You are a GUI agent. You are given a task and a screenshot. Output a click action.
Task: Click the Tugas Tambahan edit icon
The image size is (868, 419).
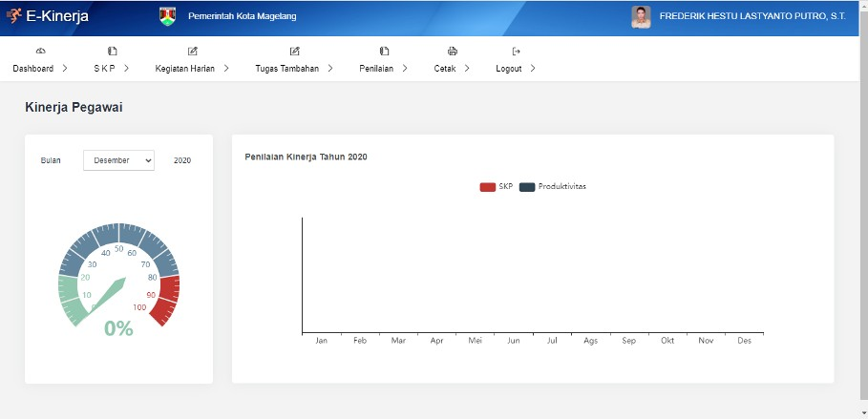point(294,51)
